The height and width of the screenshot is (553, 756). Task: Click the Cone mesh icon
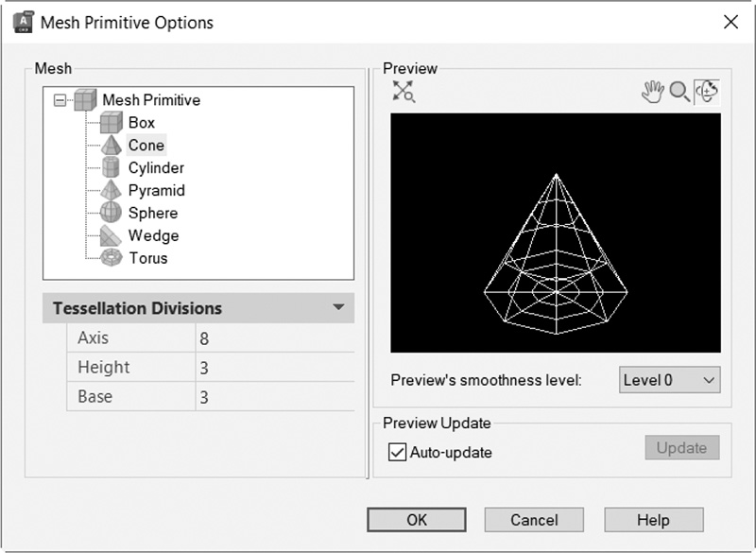tap(111, 146)
